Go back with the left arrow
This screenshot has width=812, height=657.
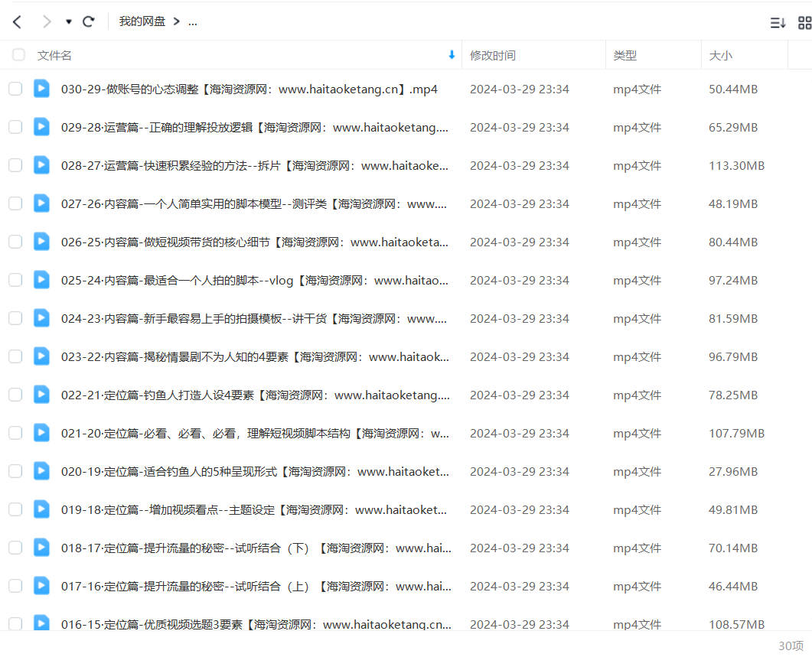[17, 21]
